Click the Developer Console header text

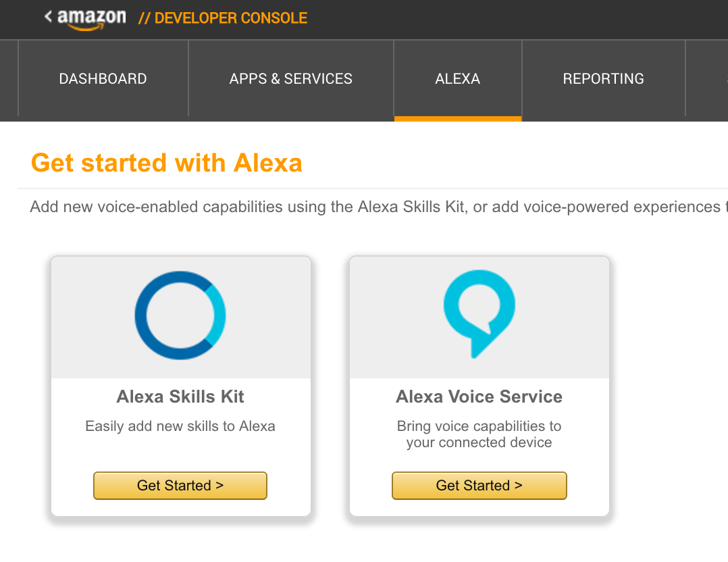(223, 18)
